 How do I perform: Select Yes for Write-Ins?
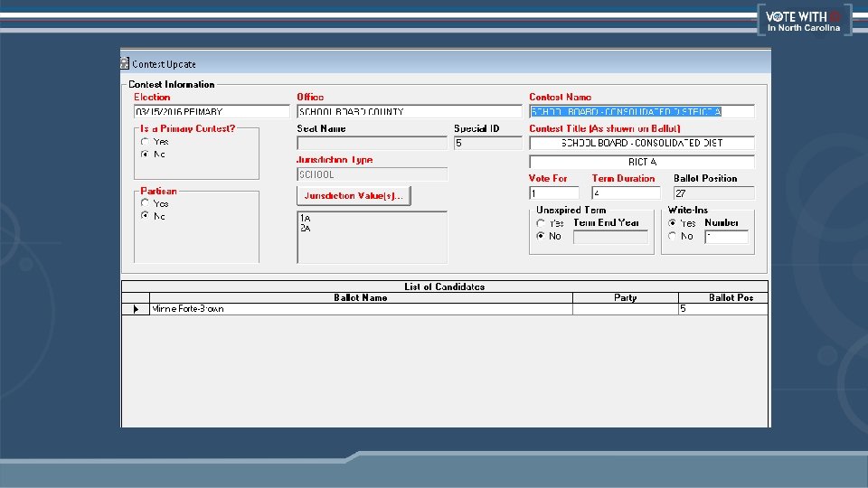coord(672,223)
